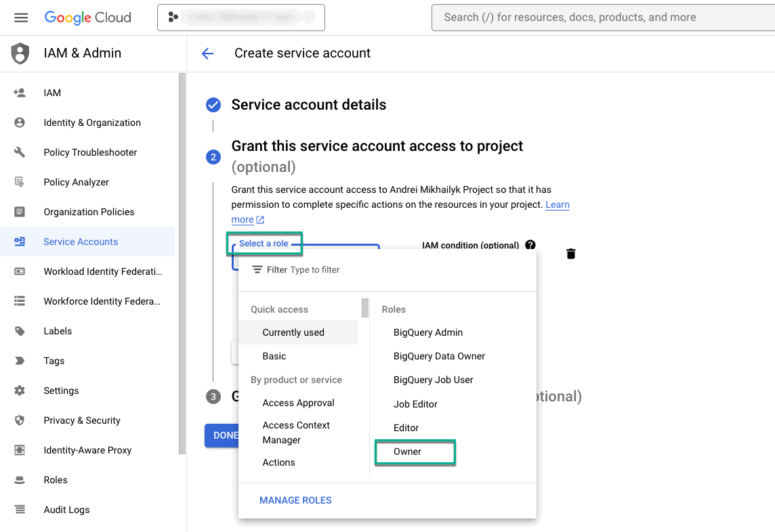Choose the BigQuery Admin role
This screenshot has width=775, height=532.
[x=428, y=332]
